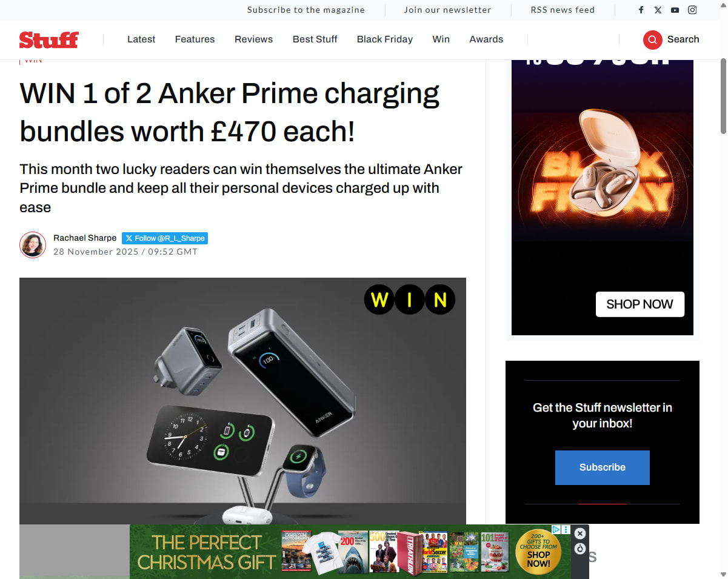This screenshot has height=579, width=728.
Task: Open the Reviews menu item
Action: pos(253,39)
